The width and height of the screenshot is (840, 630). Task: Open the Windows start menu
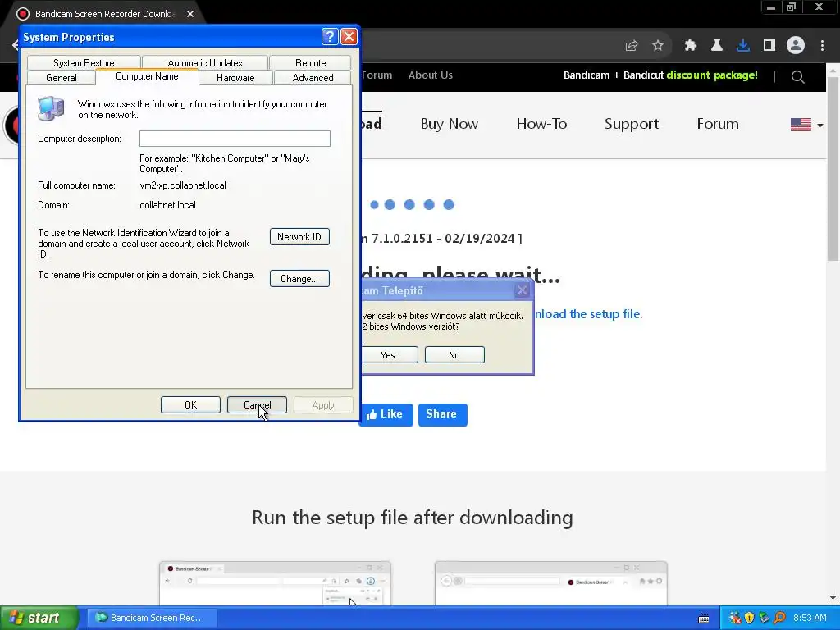(39, 618)
